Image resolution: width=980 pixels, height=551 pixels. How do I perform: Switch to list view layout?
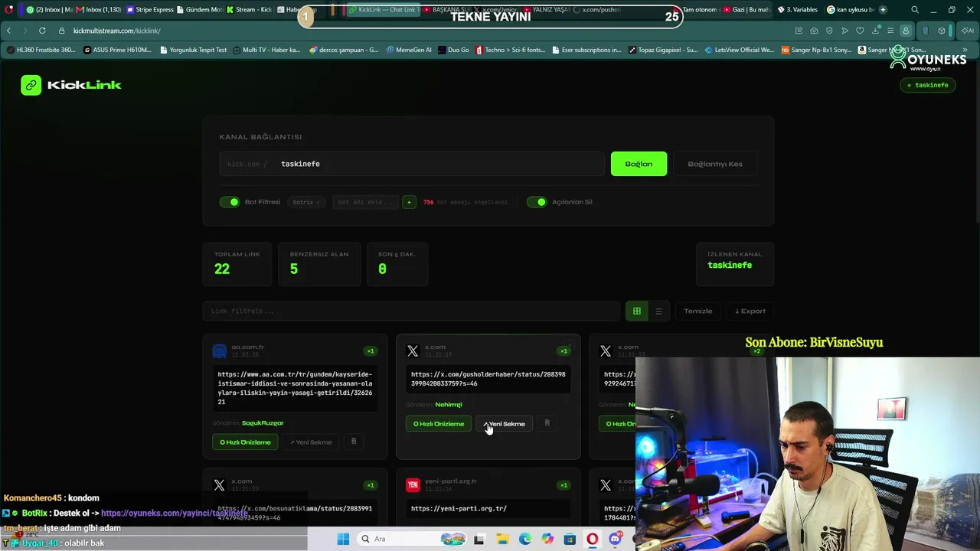pos(658,311)
